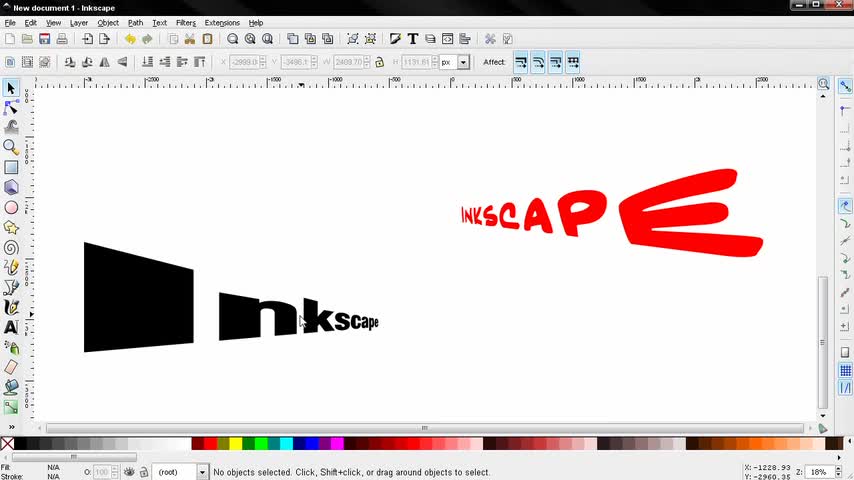Toggle affect rounded corners scaling
The height and width of the screenshot is (480, 854).
[x=538, y=62]
